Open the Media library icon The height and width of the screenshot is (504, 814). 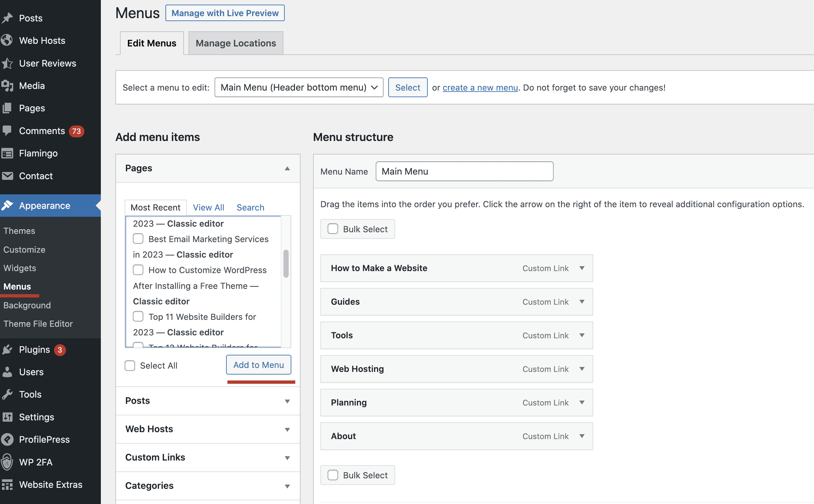click(x=7, y=86)
